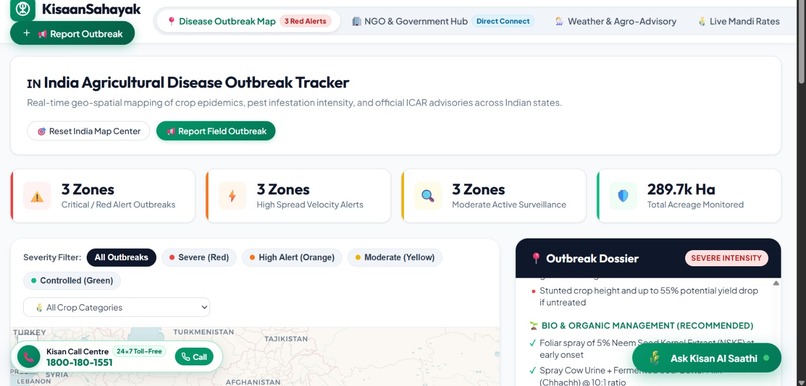Click the Report Outbreak button
This screenshot has width=806, height=386.
[x=72, y=33]
